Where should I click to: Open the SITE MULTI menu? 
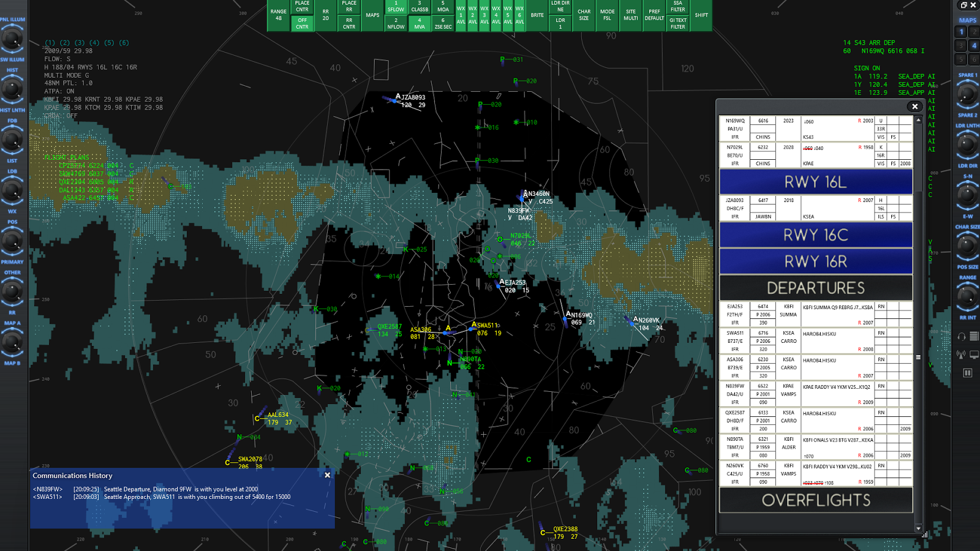(631, 15)
